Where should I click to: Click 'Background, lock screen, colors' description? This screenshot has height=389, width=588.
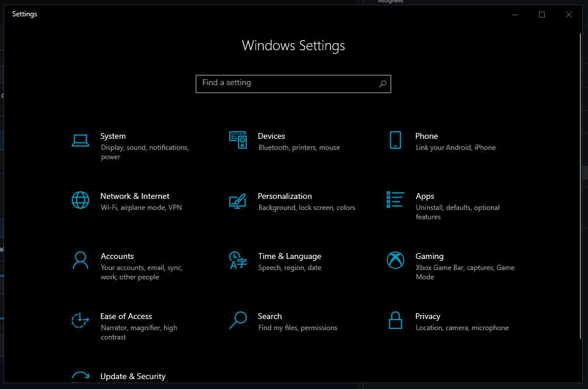pyautogui.click(x=306, y=208)
